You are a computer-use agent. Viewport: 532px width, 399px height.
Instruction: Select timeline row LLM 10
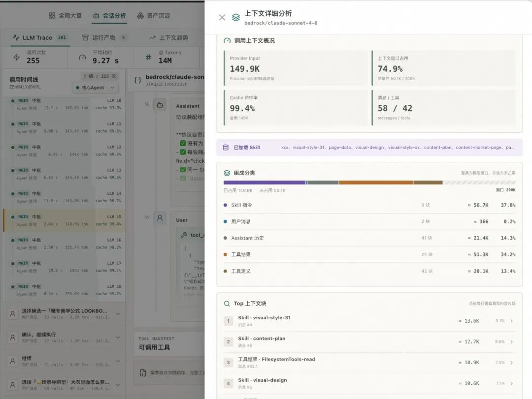[64, 104]
